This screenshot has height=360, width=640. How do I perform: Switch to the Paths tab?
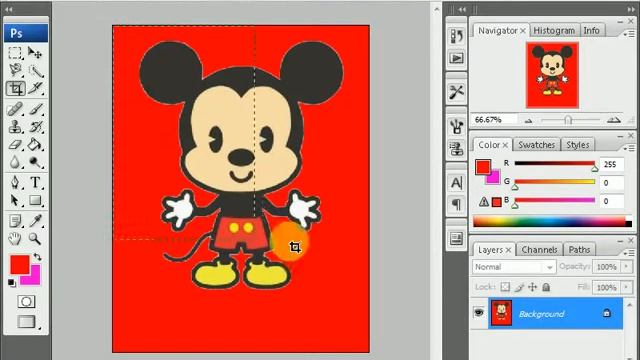(x=579, y=250)
